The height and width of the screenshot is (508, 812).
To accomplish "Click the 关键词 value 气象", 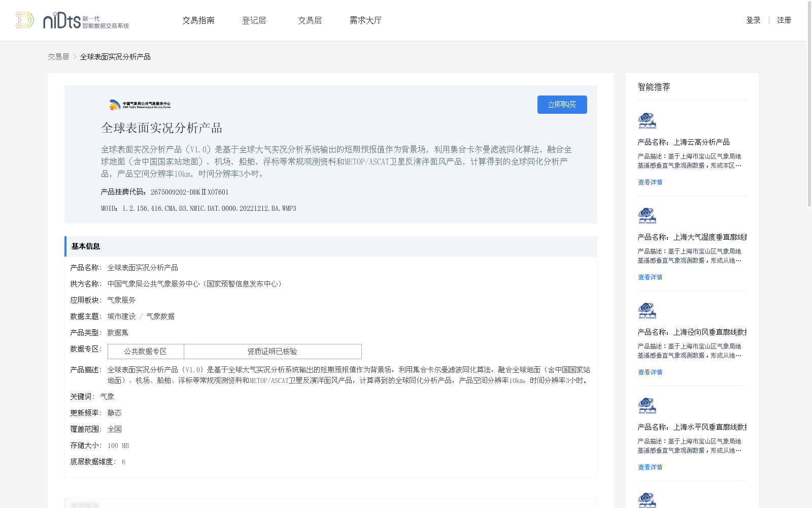I will [108, 397].
